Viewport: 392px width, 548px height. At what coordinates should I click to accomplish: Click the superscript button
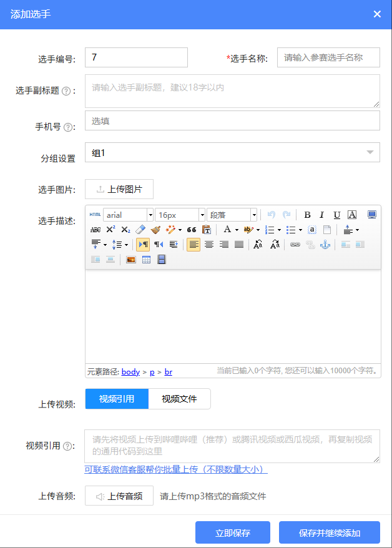click(x=110, y=230)
